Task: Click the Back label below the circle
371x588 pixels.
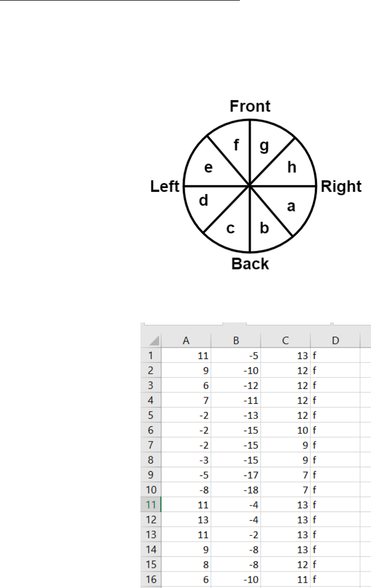Action: 250,264
